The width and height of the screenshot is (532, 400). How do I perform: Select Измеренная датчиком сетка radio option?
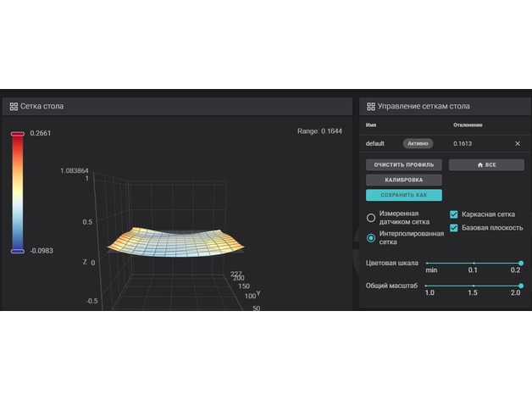click(371, 218)
